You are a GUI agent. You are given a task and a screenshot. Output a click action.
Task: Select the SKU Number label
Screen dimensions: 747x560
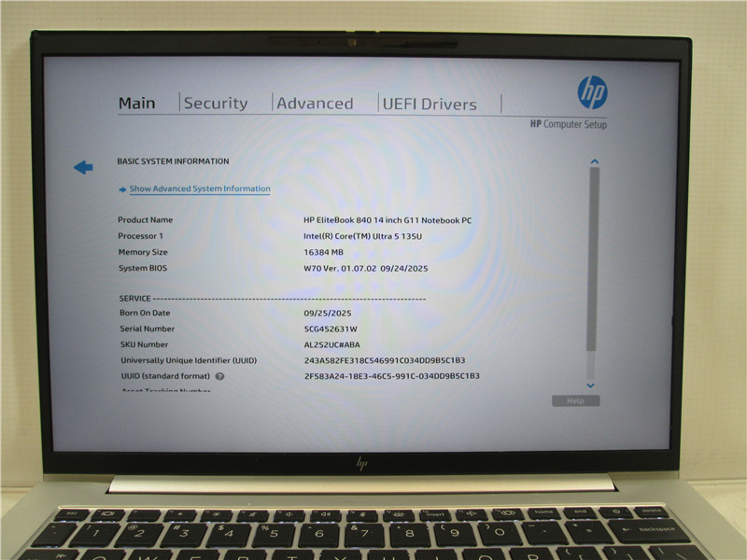[x=144, y=344]
